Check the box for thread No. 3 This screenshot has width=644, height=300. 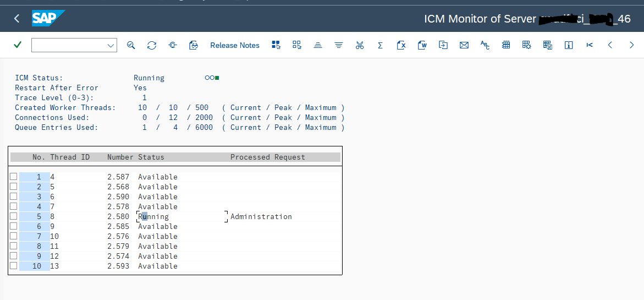[14, 196]
